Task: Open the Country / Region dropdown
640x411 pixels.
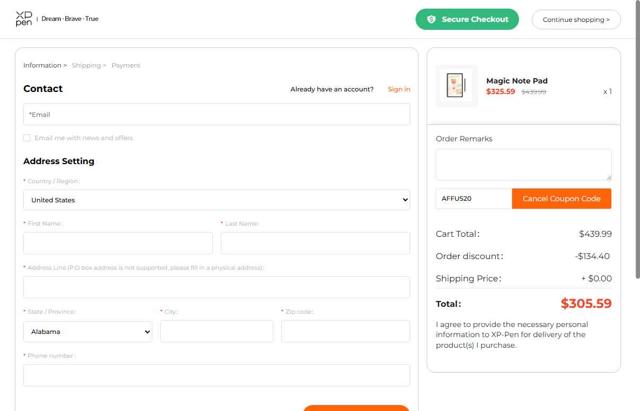Action: (216, 200)
